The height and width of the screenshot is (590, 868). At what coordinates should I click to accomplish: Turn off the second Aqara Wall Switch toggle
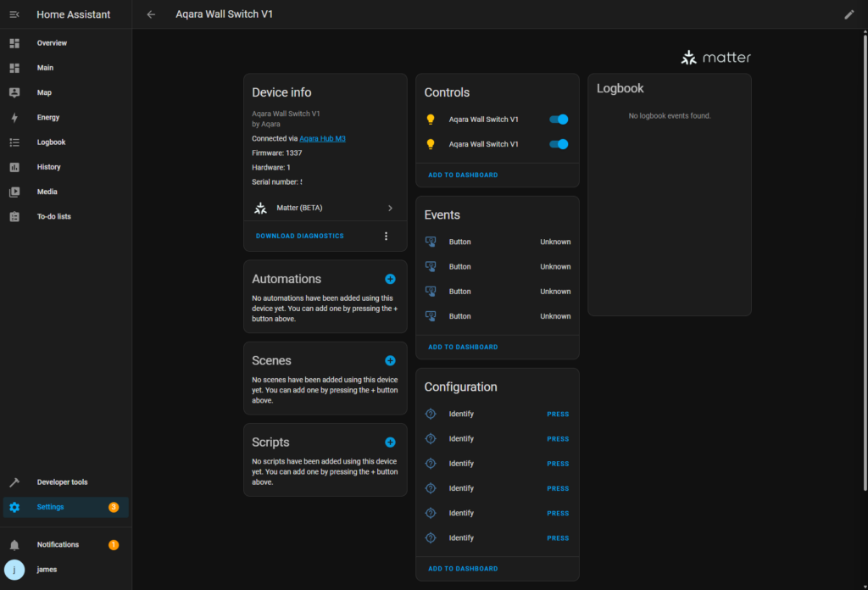559,144
